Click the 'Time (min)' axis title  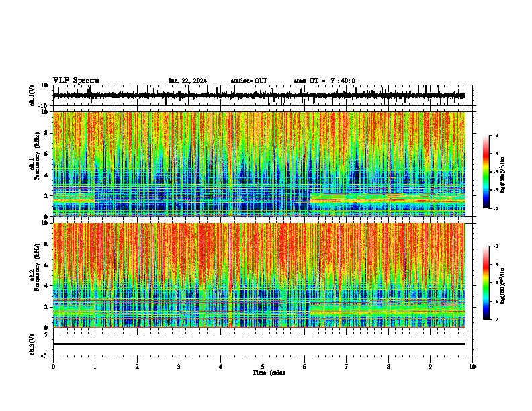pos(269,373)
